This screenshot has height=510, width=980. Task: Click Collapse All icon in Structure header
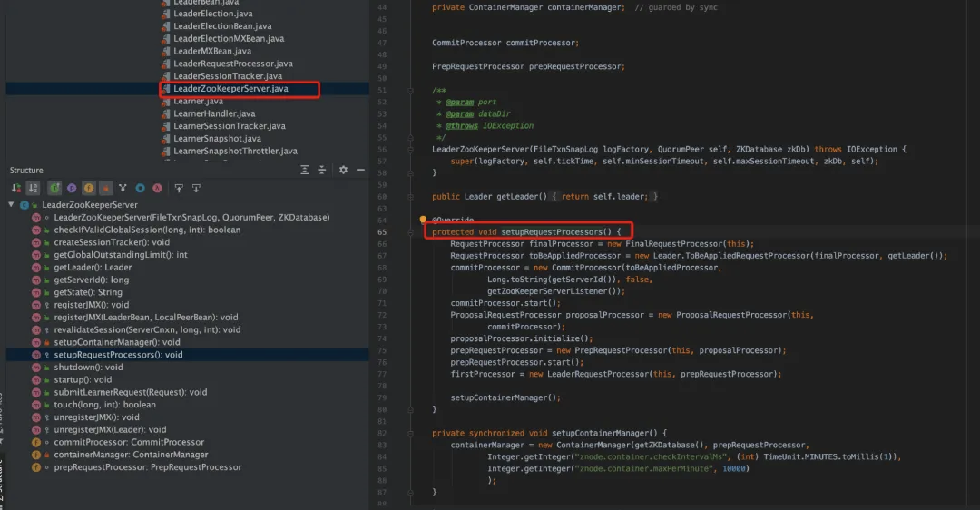click(324, 170)
